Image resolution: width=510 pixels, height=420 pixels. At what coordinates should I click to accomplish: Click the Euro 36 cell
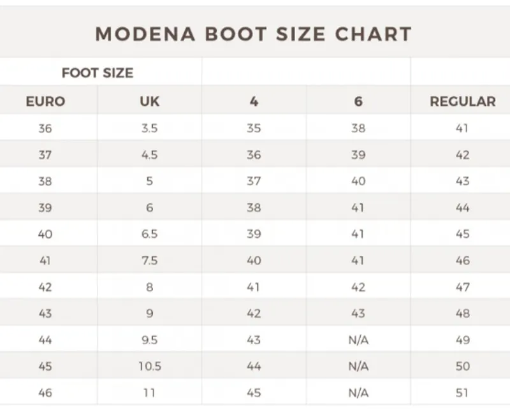click(45, 128)
